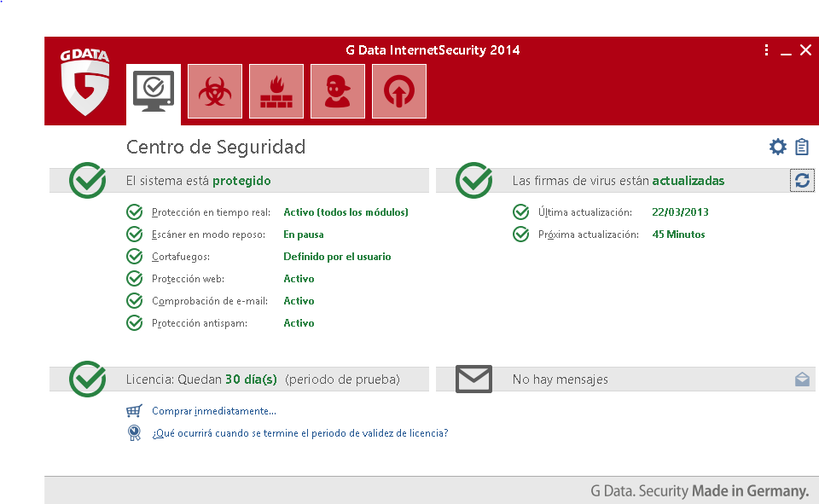Refresh virus signatures with update icon
The height and width of the screenshot is (504, 819).
(802, 181)
